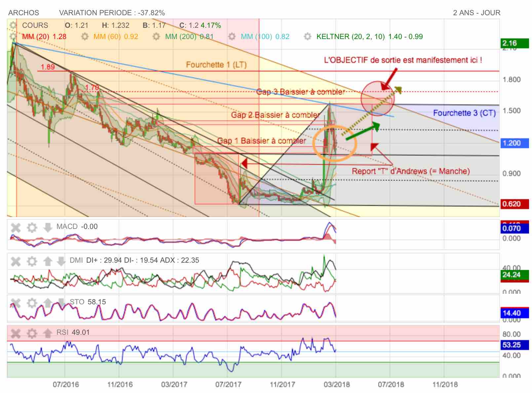Open MACD settings gear

(x=32, y=228)
